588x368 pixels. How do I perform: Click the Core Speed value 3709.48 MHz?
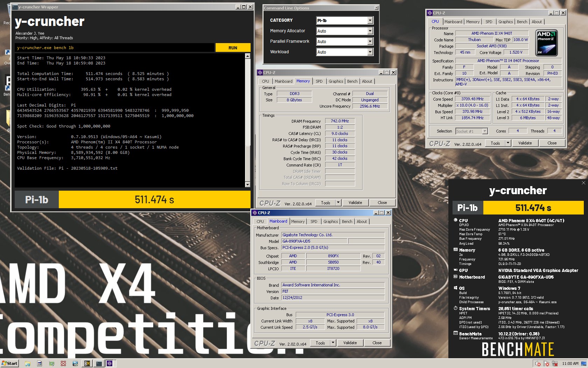click(x=472, y=99)
